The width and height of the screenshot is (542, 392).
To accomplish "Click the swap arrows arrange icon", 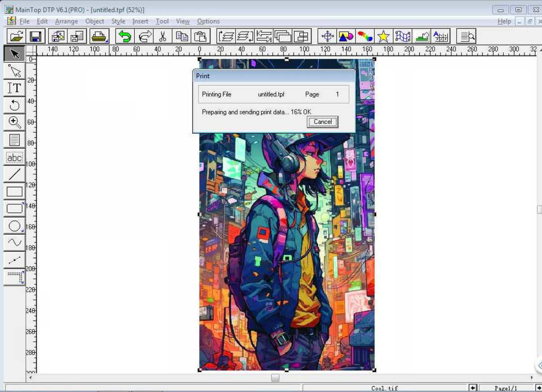I will coord(264,36).
